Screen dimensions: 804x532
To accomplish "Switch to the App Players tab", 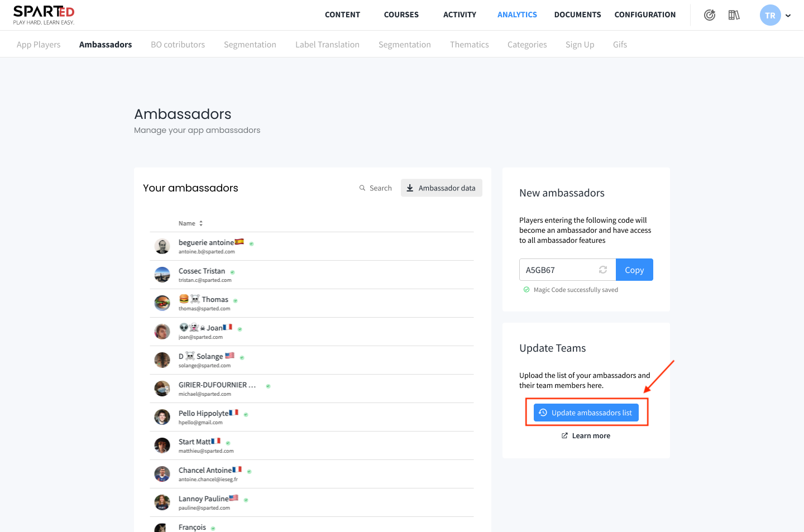I will [x=39, y=45].
